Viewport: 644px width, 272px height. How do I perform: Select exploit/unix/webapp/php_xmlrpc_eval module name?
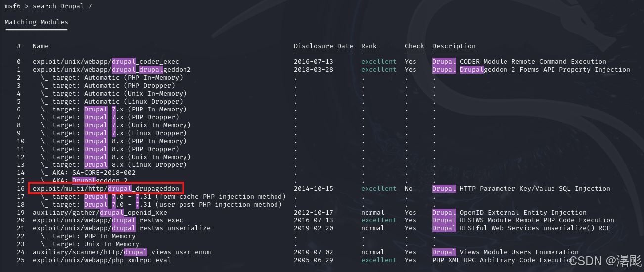102,260
